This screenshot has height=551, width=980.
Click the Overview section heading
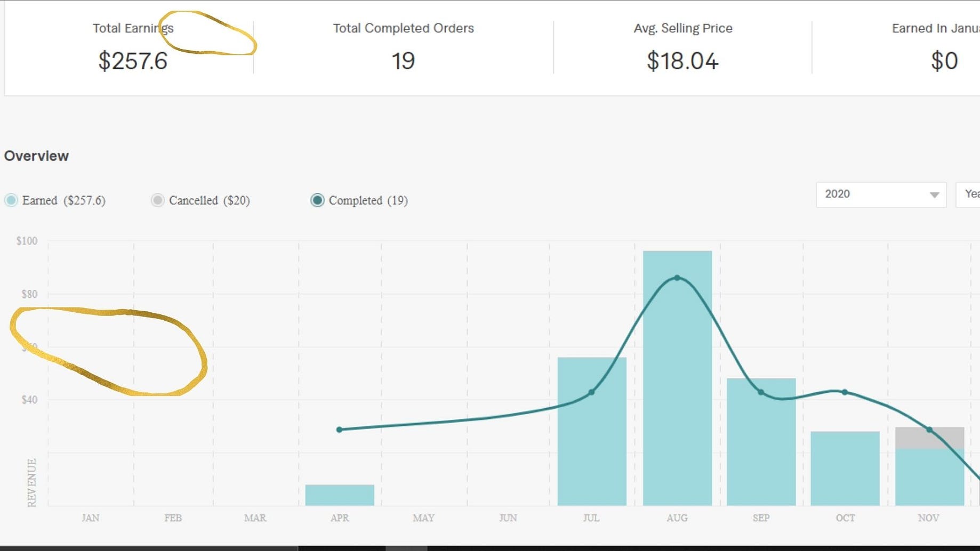coord(36,156)
